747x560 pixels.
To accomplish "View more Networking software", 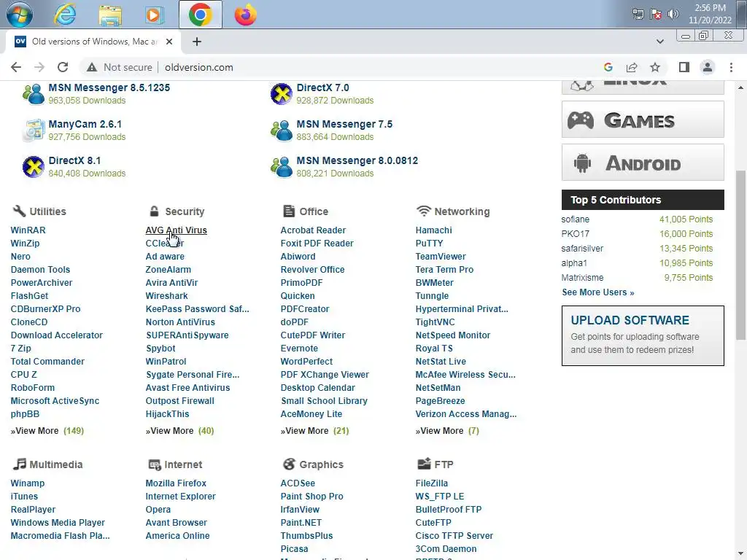I will (447, 430).
